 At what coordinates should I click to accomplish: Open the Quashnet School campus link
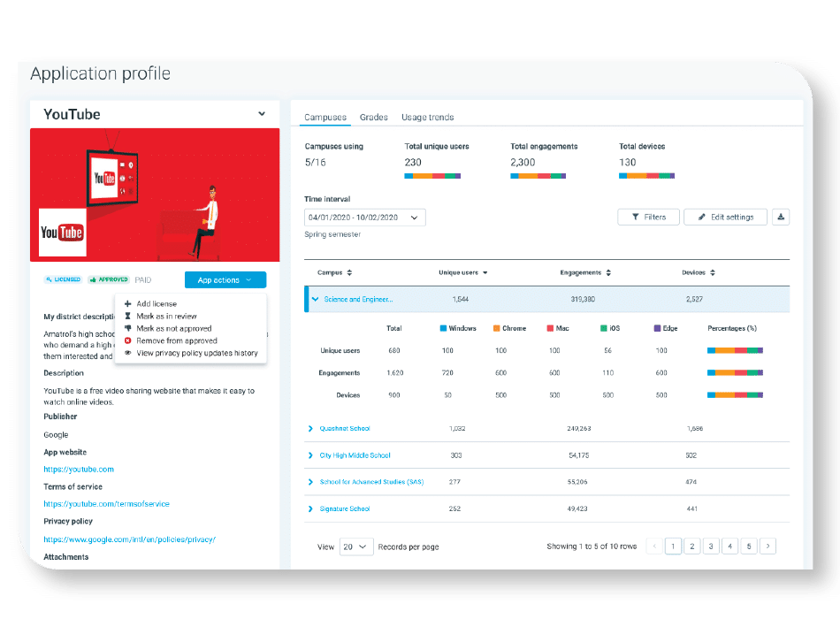pos(345,429)
